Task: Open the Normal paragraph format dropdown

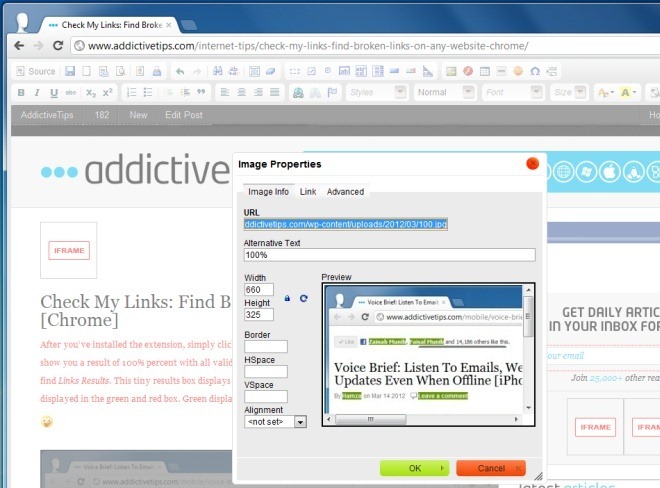Action: [445, 92]
